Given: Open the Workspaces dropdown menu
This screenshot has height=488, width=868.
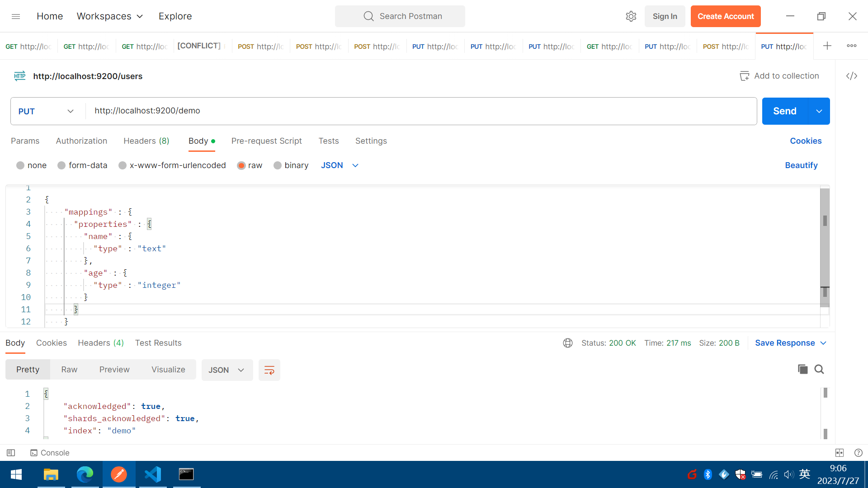Looking at the screenshot, I should [110, 16].
